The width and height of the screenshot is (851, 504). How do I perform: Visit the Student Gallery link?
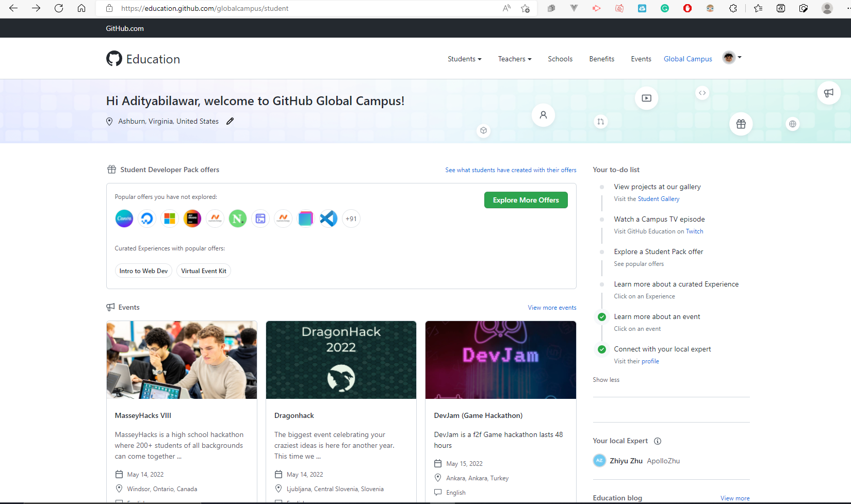[x=659, y=199]
